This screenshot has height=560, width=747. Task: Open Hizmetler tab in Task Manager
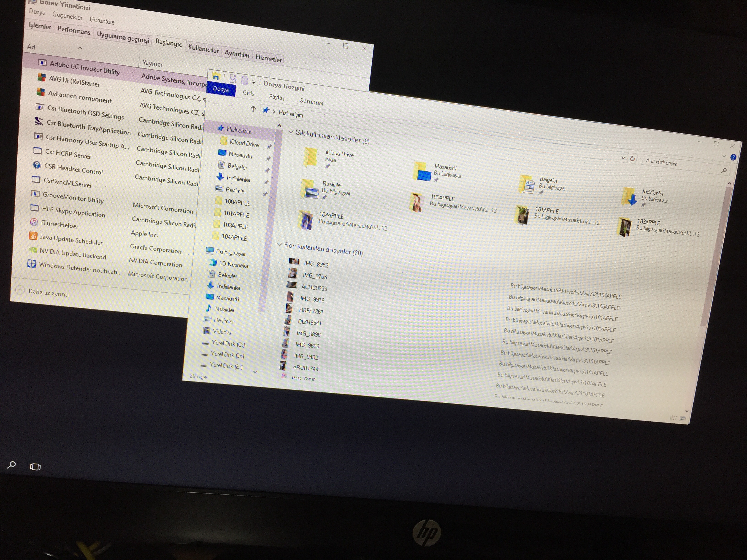click(x=268, y=59)
